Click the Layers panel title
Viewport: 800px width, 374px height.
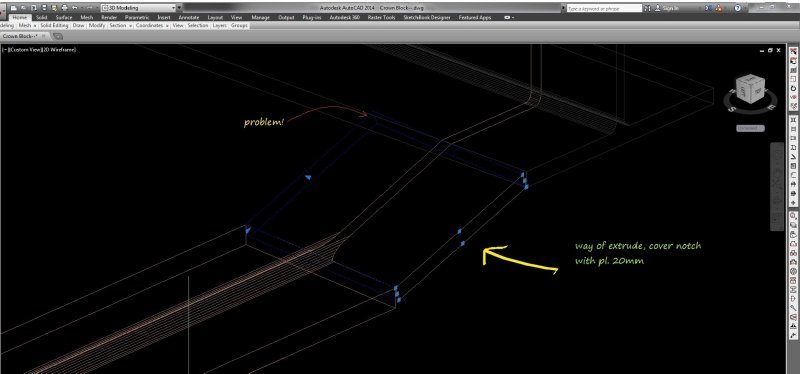click(219, 25)
